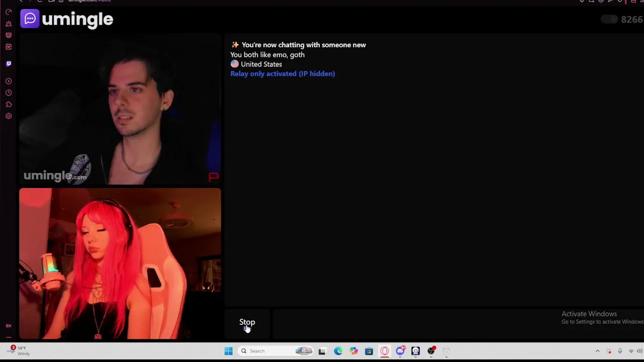This screenshot has width=644, height=362.
Task: Click the microphone tray icon
Action: (620, 351)
